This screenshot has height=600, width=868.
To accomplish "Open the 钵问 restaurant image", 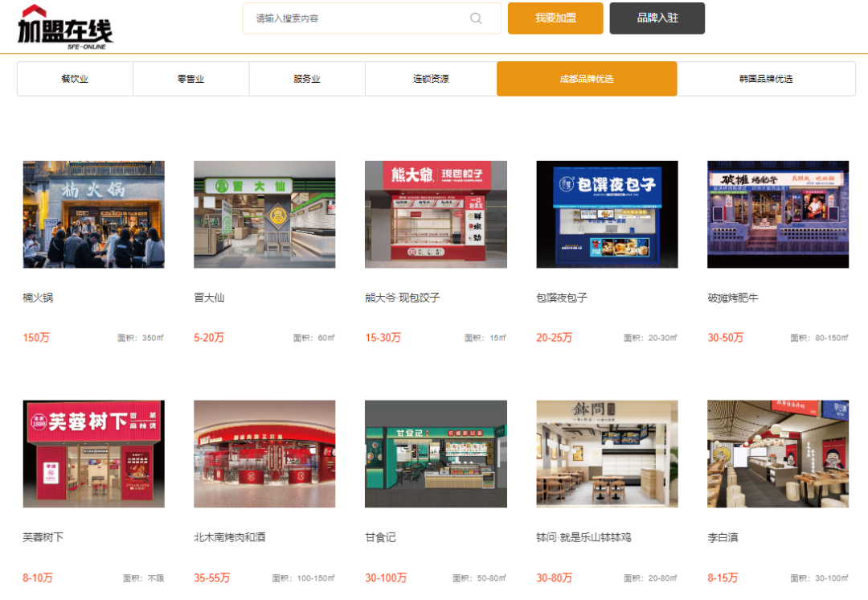I will tap(607, 454).
